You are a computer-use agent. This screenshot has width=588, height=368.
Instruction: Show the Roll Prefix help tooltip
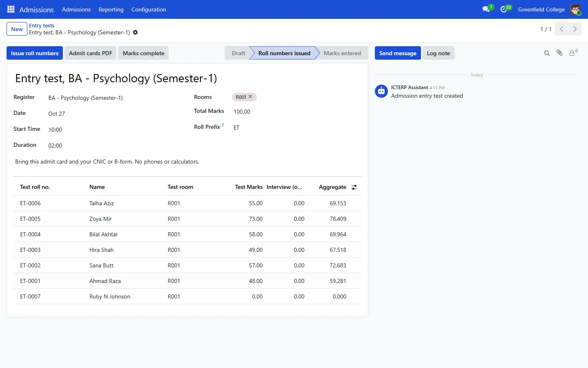[223, 125]
